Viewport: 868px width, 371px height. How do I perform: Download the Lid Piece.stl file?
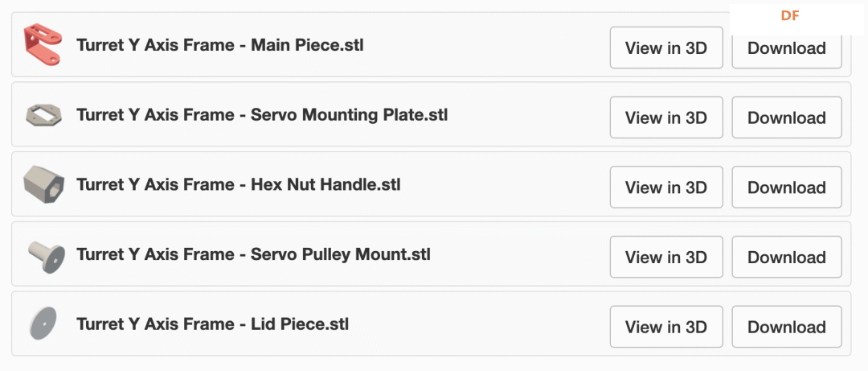pos(786,327)
